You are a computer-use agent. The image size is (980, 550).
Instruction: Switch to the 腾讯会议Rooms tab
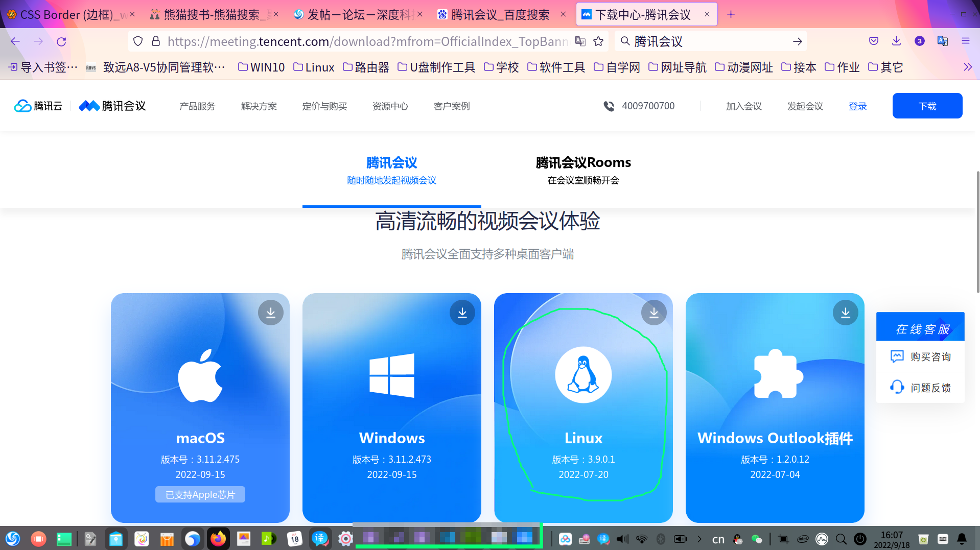click(x=582, y=162)
